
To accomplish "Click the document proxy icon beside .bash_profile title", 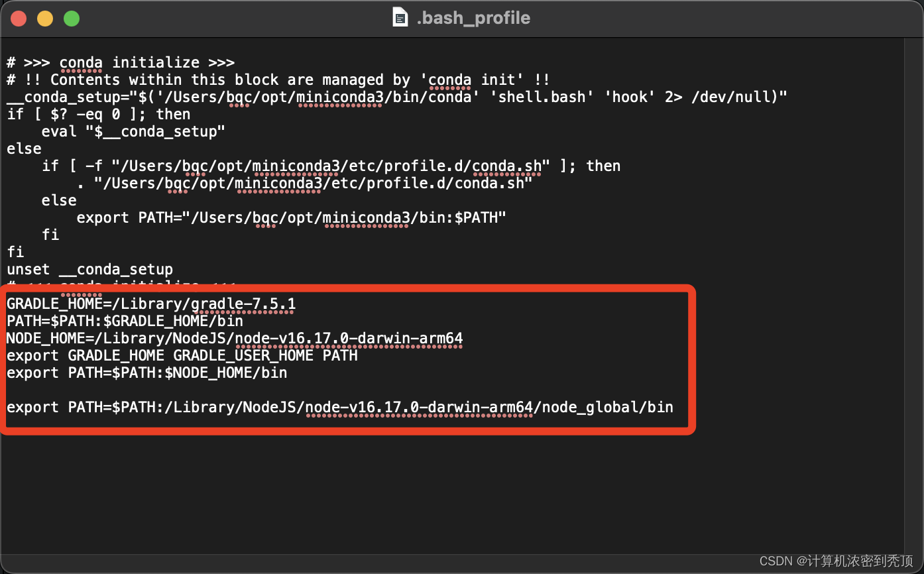I will click(x=400, y=17).
